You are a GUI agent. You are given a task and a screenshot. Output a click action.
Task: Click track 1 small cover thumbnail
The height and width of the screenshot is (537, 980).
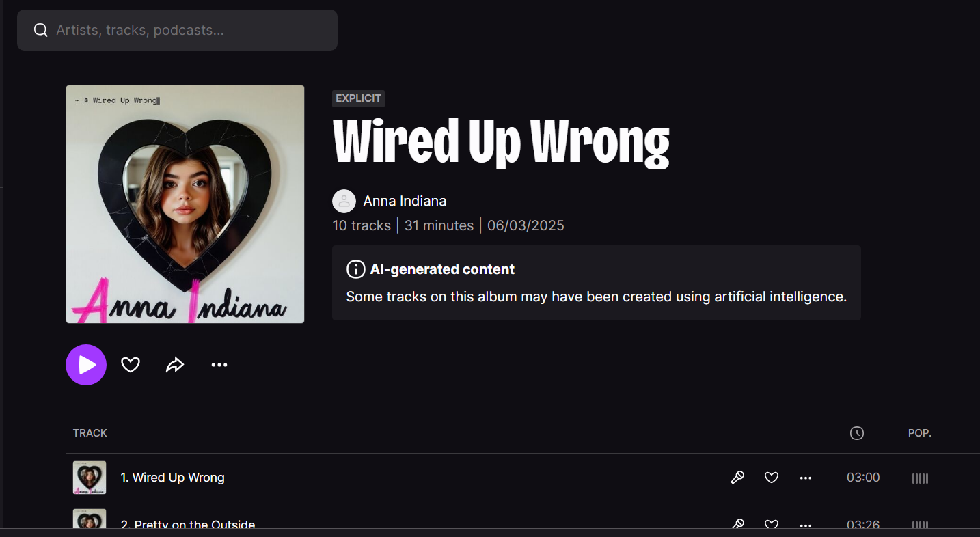point(90,478)
